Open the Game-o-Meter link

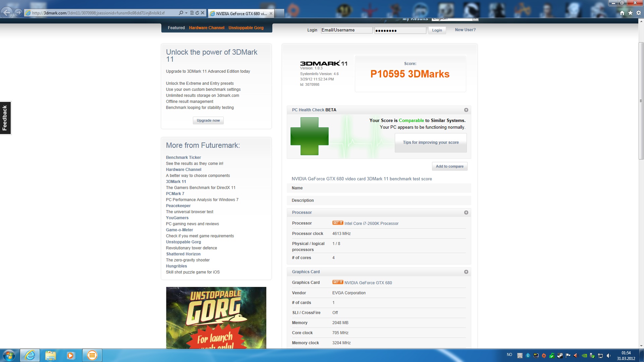tap(179, 230)
